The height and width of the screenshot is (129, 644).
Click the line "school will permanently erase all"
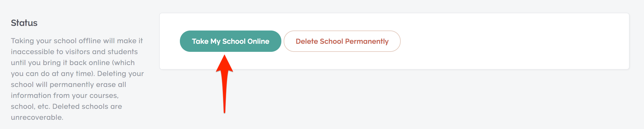69,85
